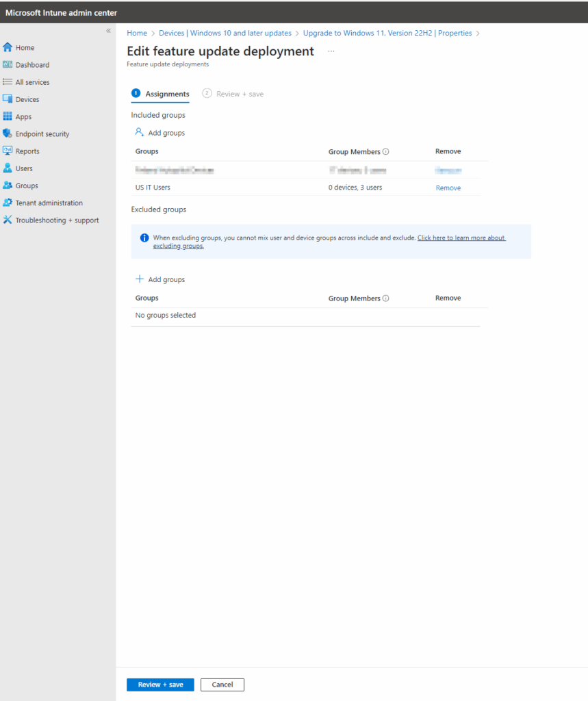Open the Apps grid icon
The width and height of the screenshot is (588, 701).
6,116
